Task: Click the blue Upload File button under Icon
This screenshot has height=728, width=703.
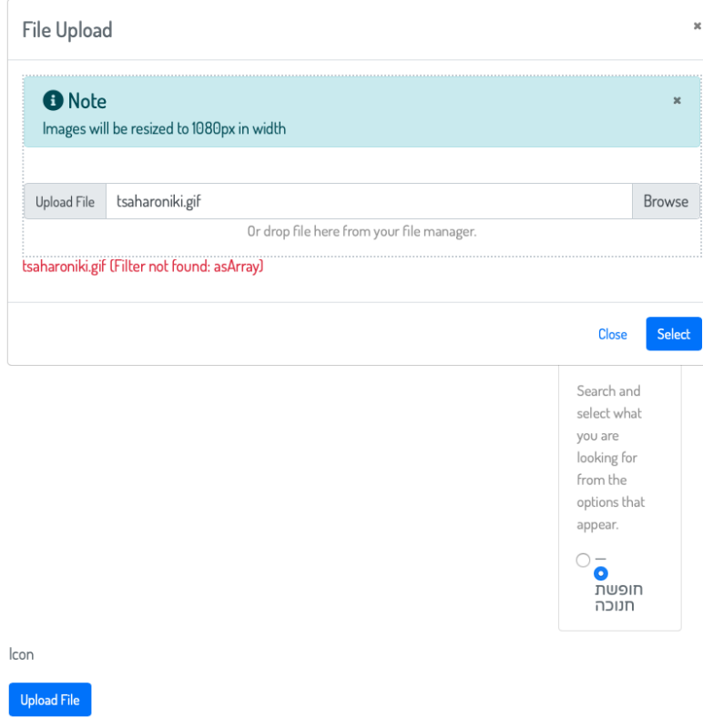Action: click(x=50, y=700)
